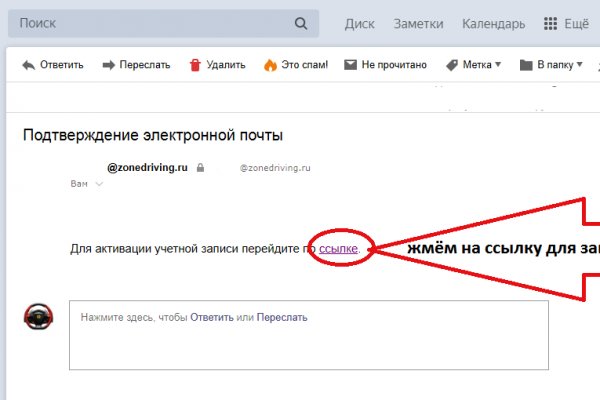Expand the recipient details next to Вам
The height and width of the screenshot is (400, 600).
pos(99,185)
